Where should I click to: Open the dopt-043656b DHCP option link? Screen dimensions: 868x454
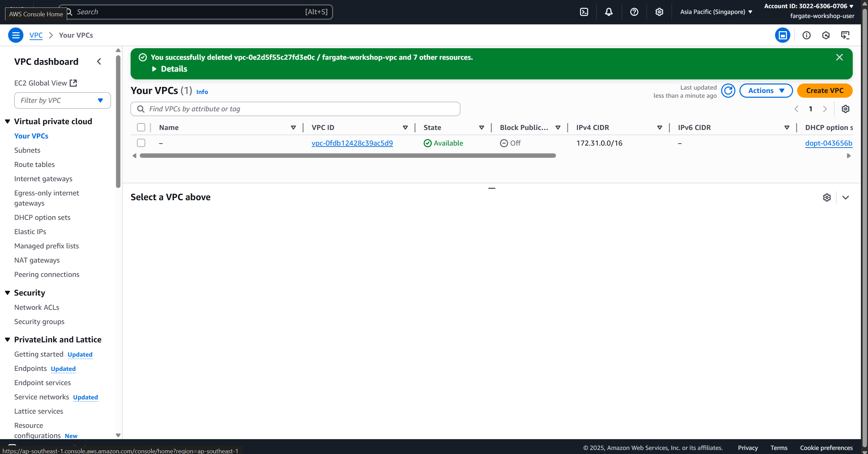[828, 143]
